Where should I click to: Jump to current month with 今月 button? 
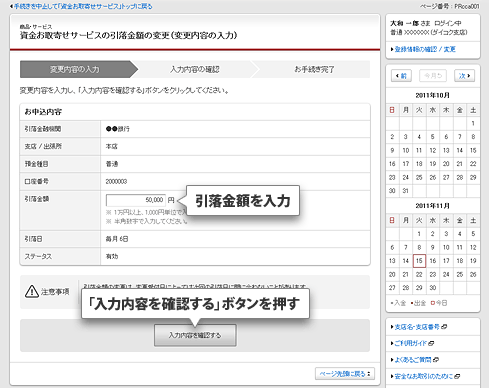pos(433,76)
